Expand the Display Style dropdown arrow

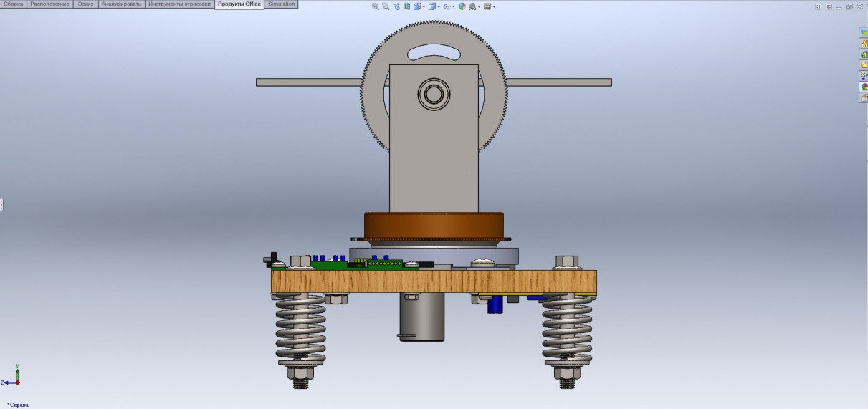(x=439, y=7)
